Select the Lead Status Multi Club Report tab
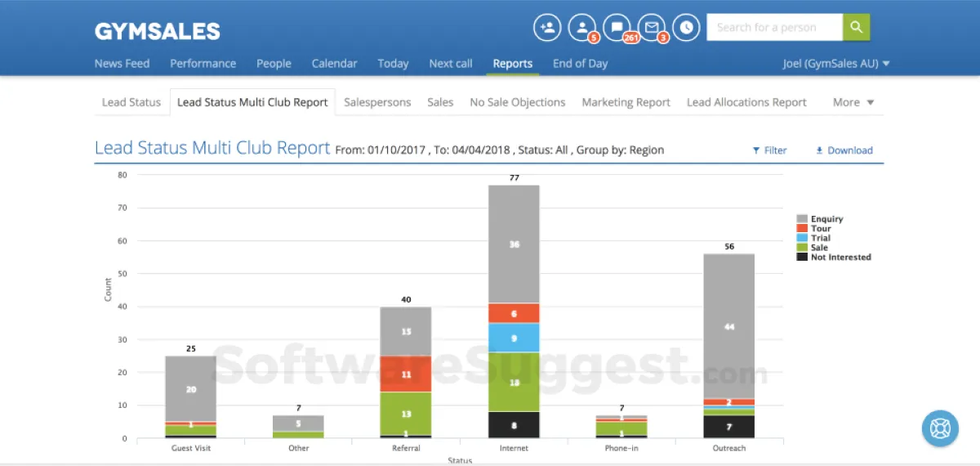The width and height of the screenshot is (980, 466). click(252, 102)
